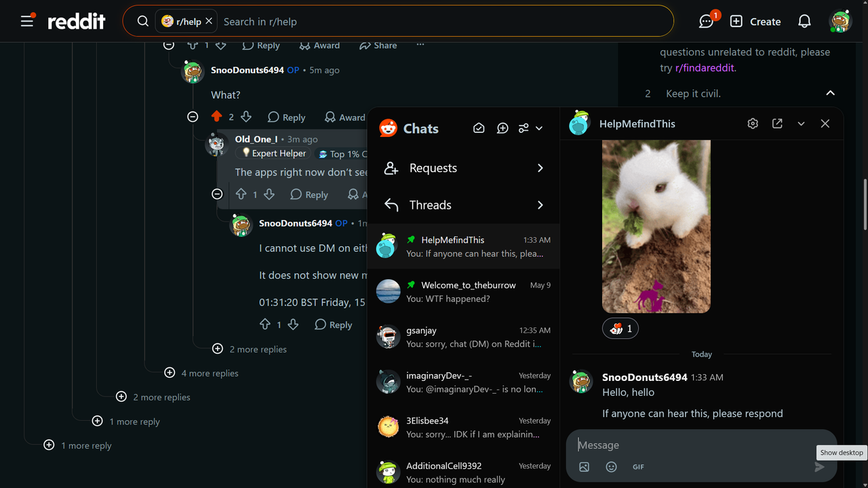Award the 'What?' comment

tap(344, 117)
